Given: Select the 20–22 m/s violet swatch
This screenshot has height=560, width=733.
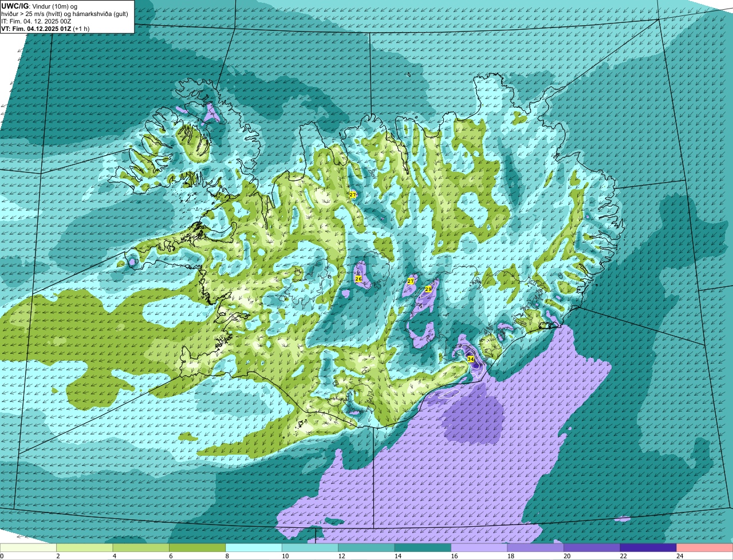Looking at the screenshot, I should (592, 548).
